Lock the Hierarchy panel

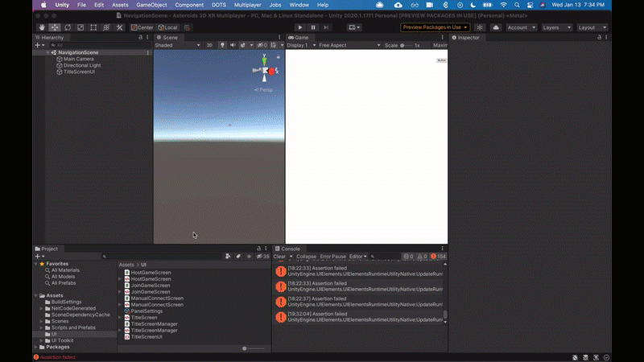[x=140, y=37]
